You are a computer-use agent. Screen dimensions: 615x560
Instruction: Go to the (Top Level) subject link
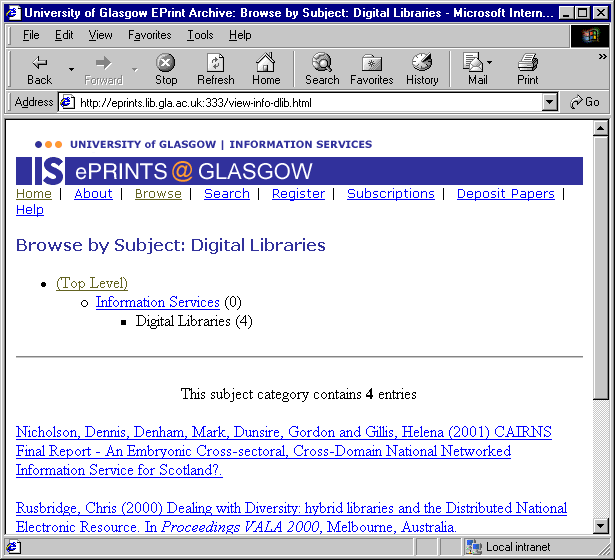click(92, 283)
